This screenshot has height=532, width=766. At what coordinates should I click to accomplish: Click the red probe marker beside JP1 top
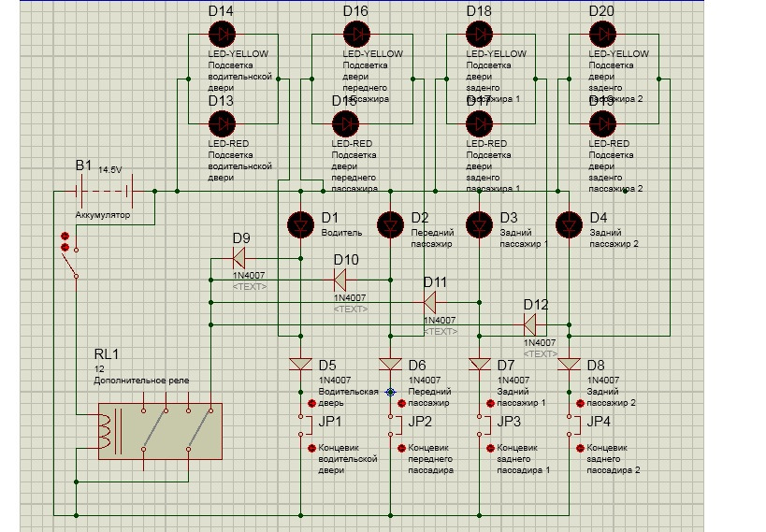[312, 404]
